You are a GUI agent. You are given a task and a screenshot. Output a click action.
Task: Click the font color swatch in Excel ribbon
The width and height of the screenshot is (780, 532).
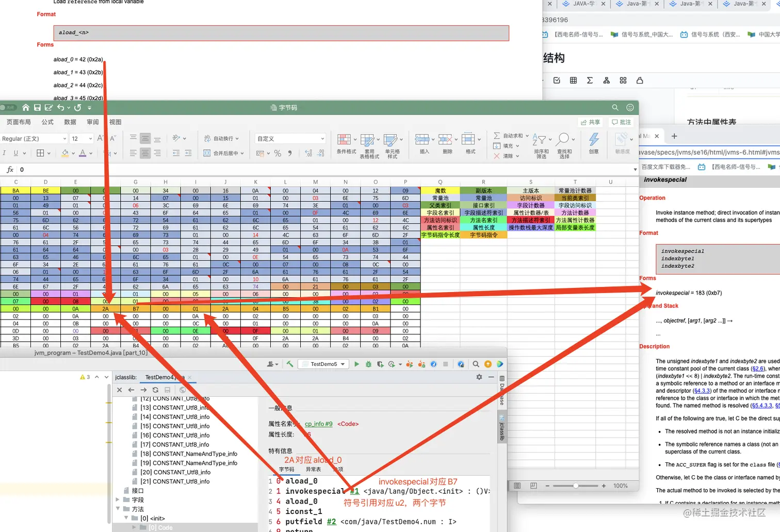(83, 153)
